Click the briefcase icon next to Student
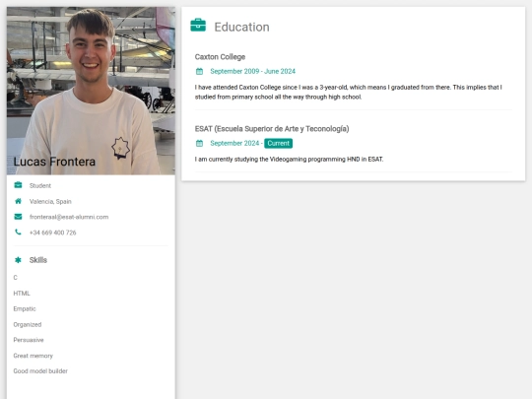The height and width of the screenshot is (399, 532). (x=18, y=185)
